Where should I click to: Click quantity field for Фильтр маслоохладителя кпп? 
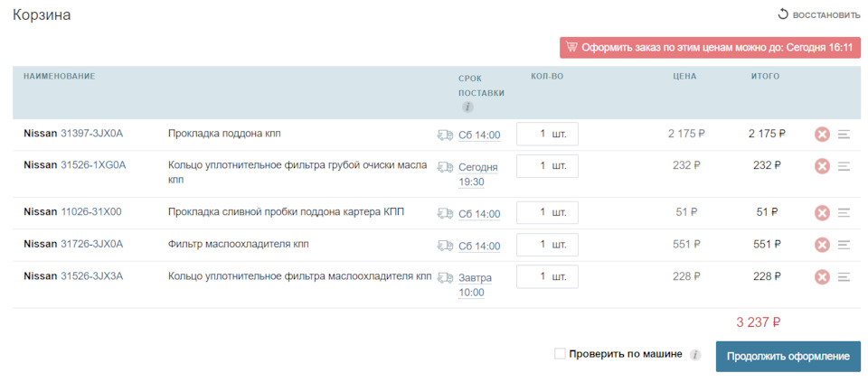tap(546, 245)
